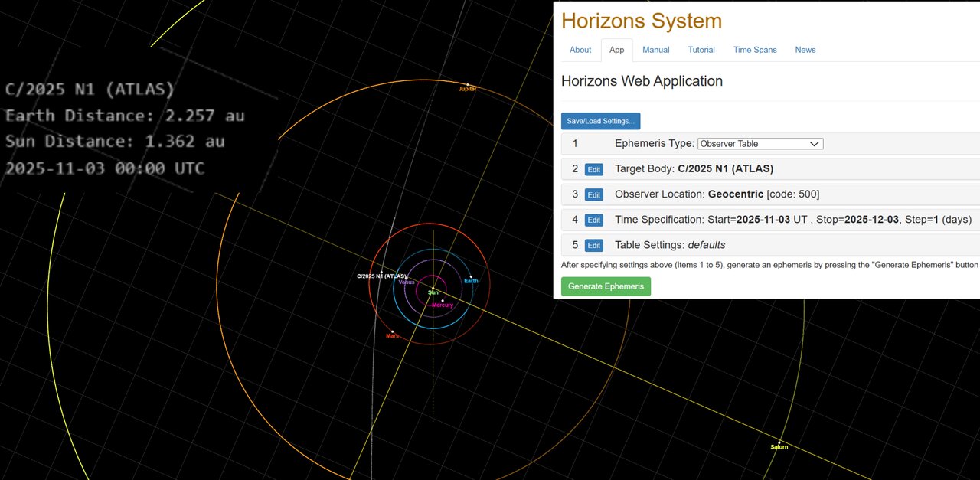The height and width of the screenshot is (480, 980).
Task: Switch to the About tab
Action: click(580, 50)
